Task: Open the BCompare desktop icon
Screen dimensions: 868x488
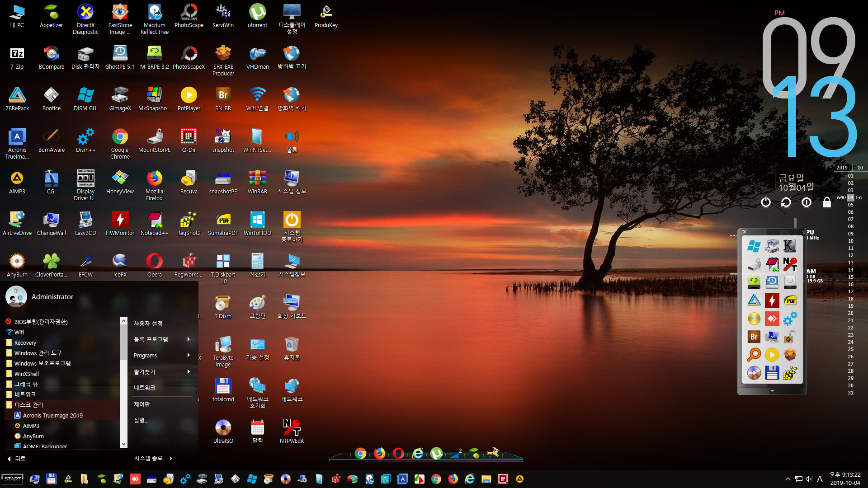Action: tap(51, 58)
